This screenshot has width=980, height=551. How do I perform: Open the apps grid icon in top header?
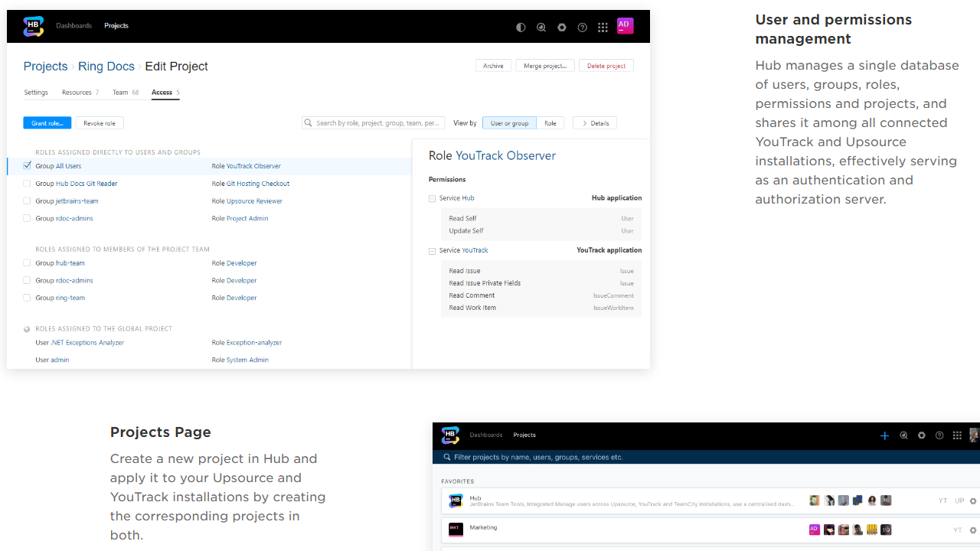(603, 28)
